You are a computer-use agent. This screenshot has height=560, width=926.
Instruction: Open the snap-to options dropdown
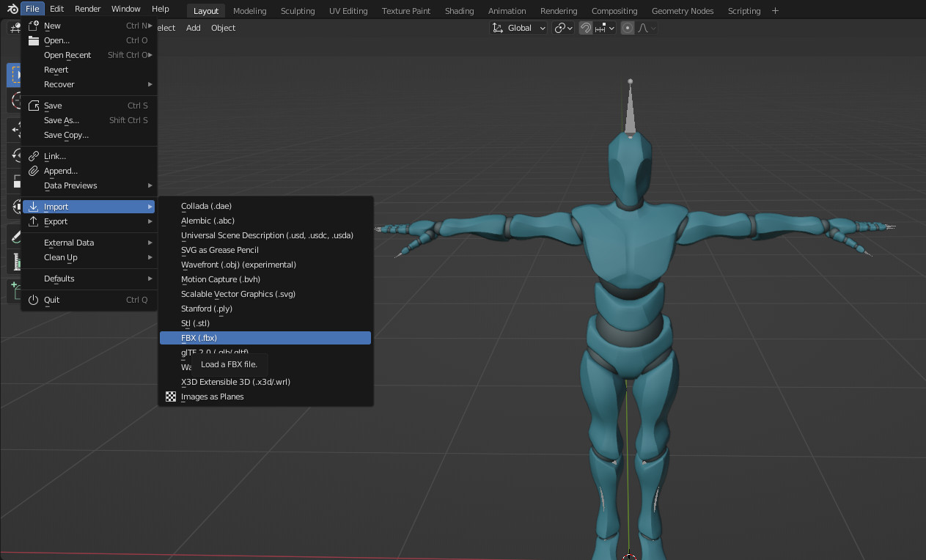(x=601, y=27)
